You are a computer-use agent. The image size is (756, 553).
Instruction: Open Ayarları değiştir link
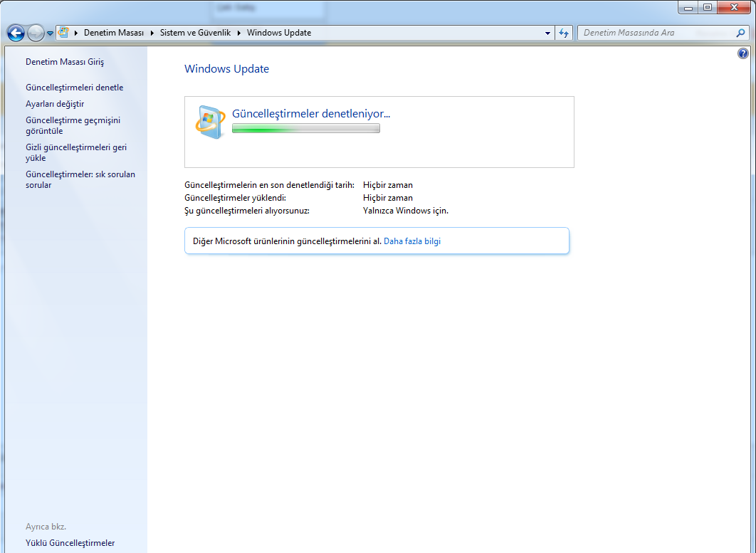tap(55, 104)
